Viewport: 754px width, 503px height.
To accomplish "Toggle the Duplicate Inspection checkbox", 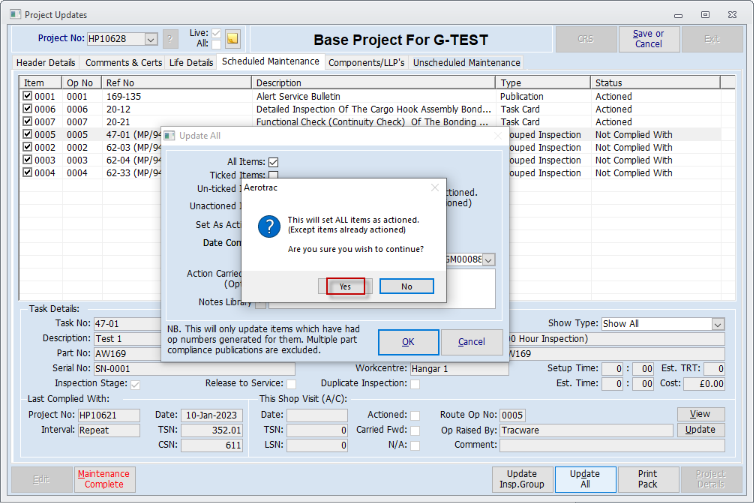I will [415, 384].
